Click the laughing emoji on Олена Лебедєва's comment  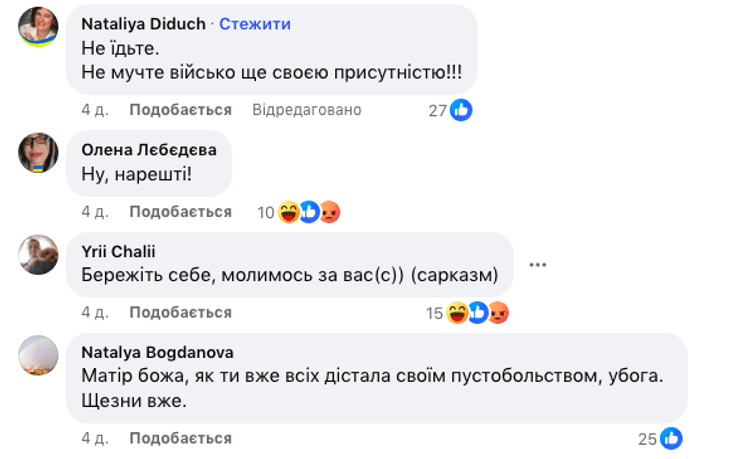289,212
